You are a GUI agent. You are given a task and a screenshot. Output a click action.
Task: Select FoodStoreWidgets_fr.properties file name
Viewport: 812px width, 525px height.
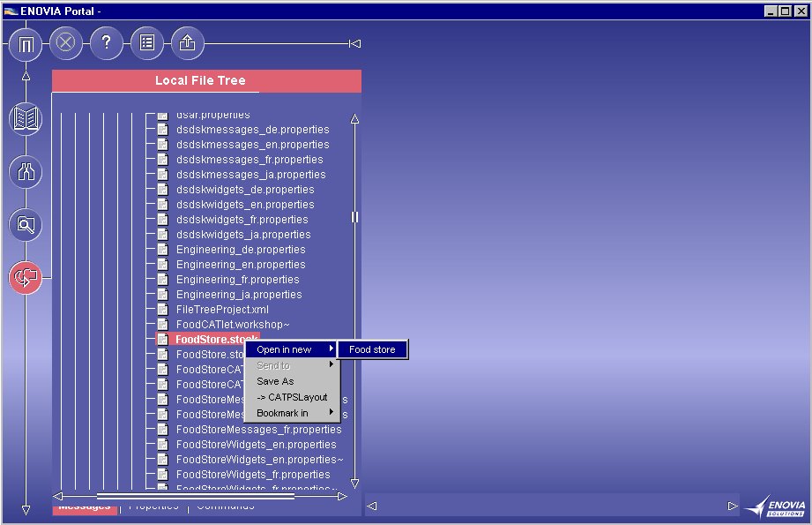coord(253,475)
